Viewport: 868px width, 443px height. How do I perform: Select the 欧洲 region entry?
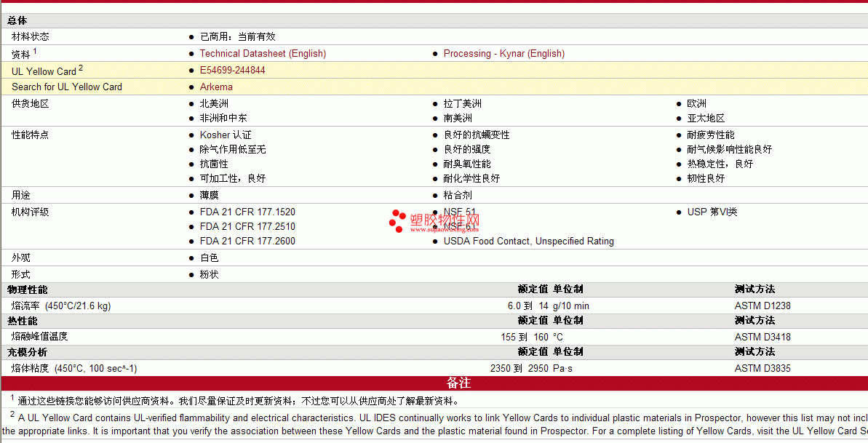click(697, 103)
